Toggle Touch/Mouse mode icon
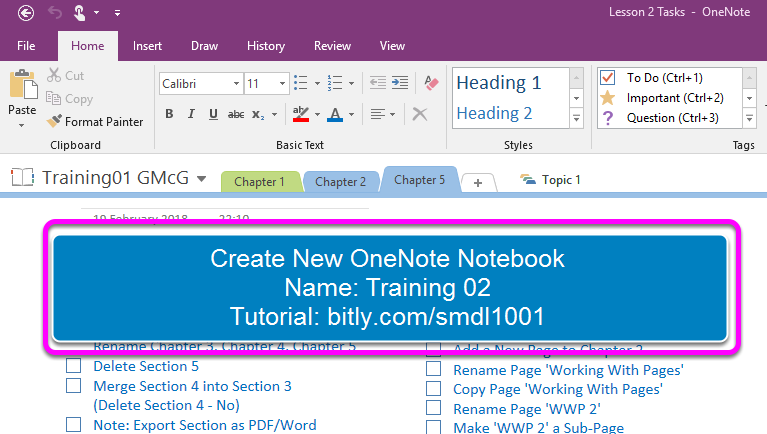 click(80, 12)
